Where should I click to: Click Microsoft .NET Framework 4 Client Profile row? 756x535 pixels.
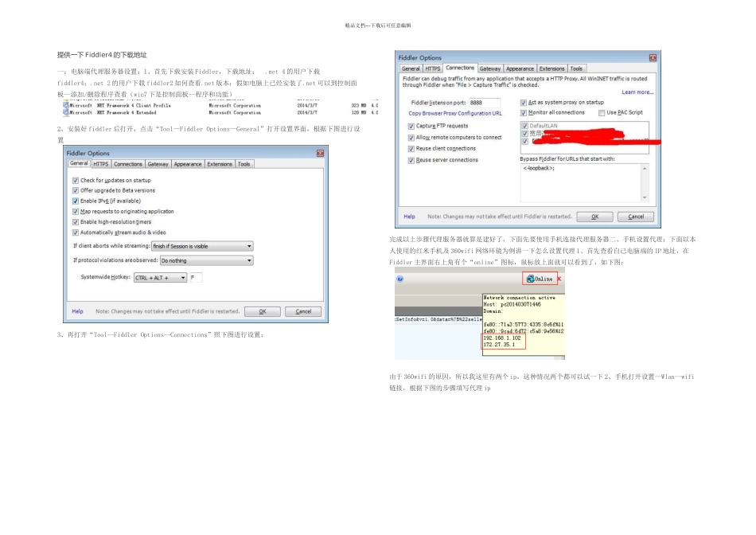[220, 105]
